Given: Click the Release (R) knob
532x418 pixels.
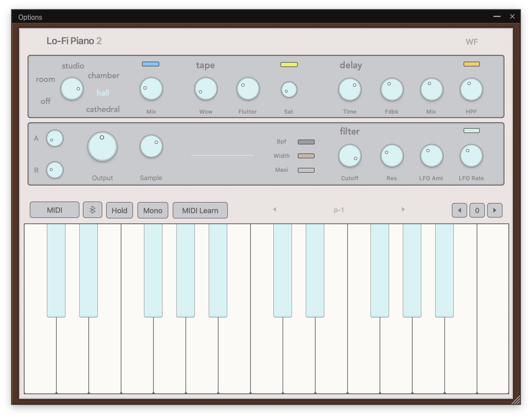Looking at the screenshot, I should tap(55, 170).
